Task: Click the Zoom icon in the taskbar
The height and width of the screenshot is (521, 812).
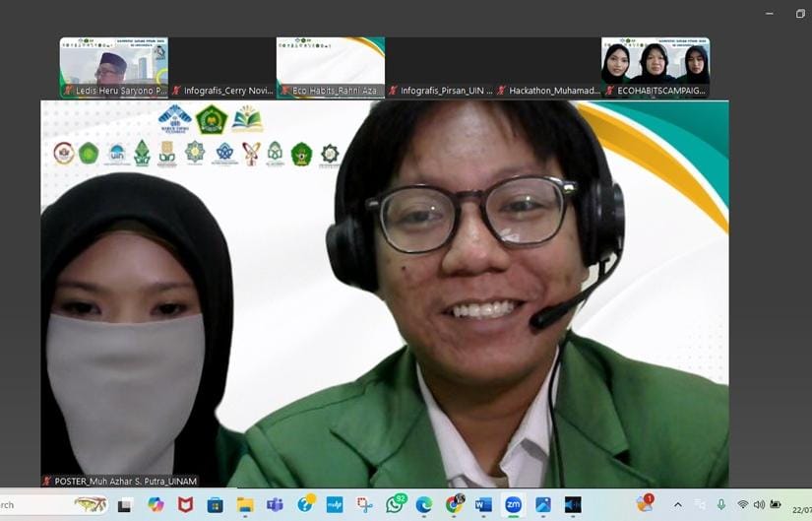Action: pyautogui.click(x=513, y=505)
